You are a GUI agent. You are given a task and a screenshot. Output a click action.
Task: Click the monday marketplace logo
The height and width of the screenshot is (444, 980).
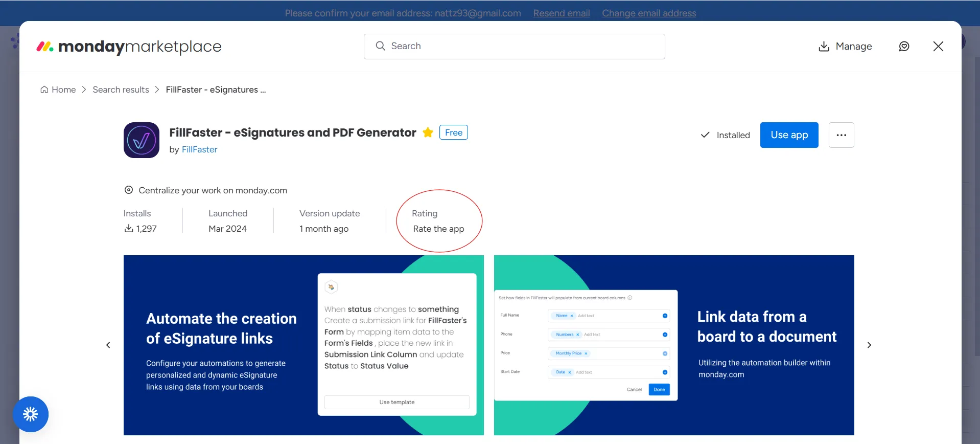coord(129,47)
